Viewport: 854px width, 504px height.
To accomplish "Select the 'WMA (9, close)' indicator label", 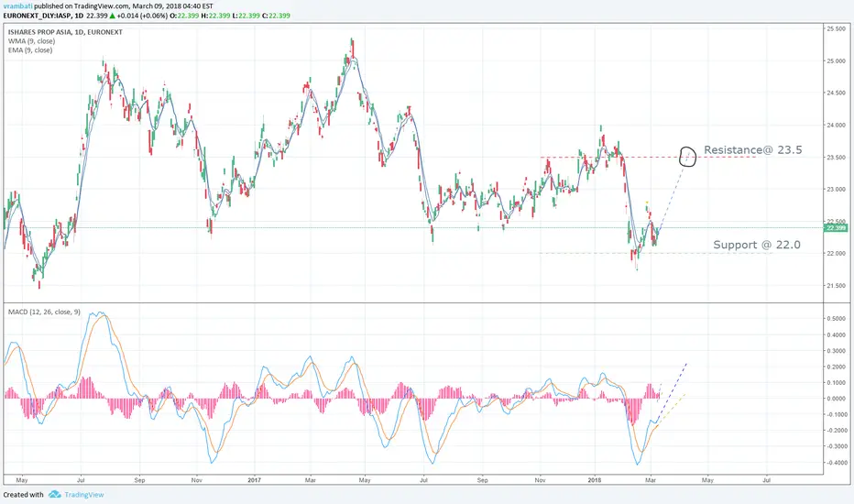I will tap(31, 41).
